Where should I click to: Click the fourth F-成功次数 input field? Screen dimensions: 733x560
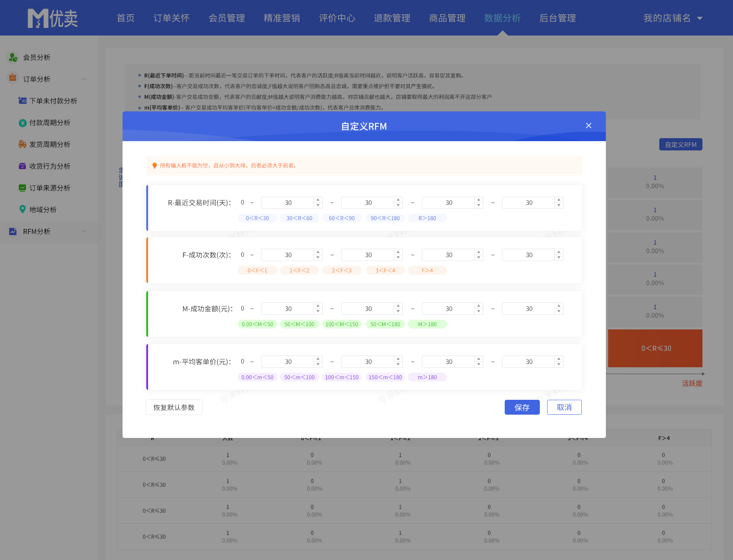click(x=528, y=255)
